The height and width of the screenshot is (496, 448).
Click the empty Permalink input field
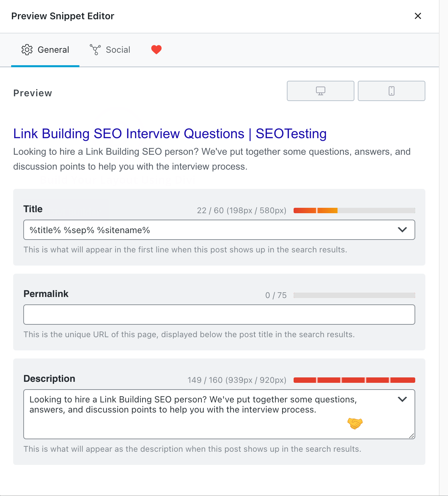click(219, 315)
